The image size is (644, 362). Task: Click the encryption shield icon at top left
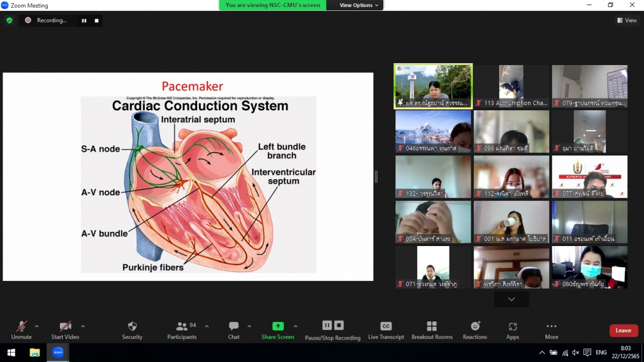click(9, 21)
